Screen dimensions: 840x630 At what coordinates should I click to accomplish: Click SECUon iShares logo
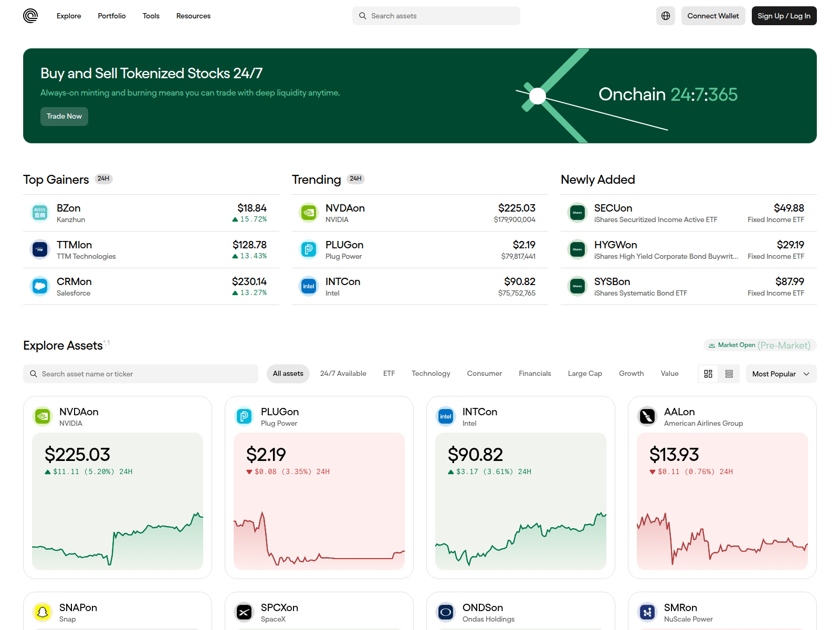577,213
